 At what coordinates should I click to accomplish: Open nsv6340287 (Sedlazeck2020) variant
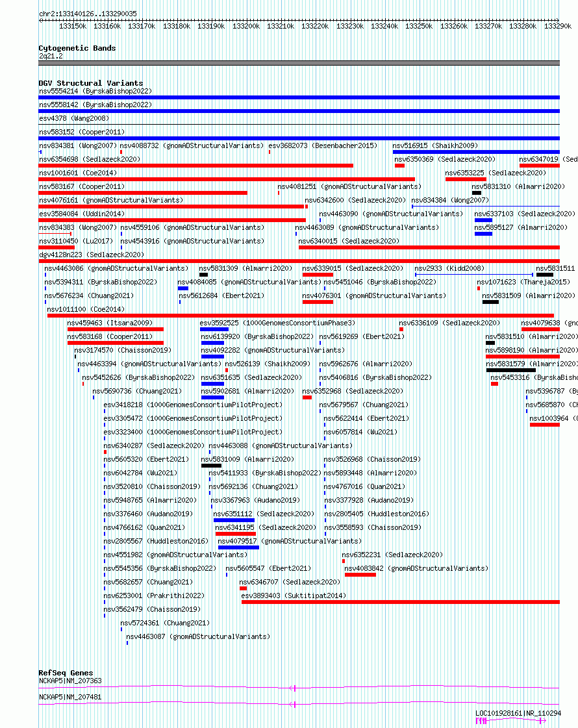click(x=154, y=446)
